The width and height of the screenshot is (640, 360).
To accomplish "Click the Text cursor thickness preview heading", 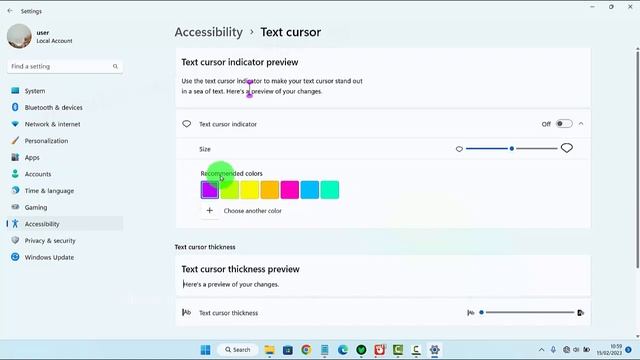I will 240,269.
